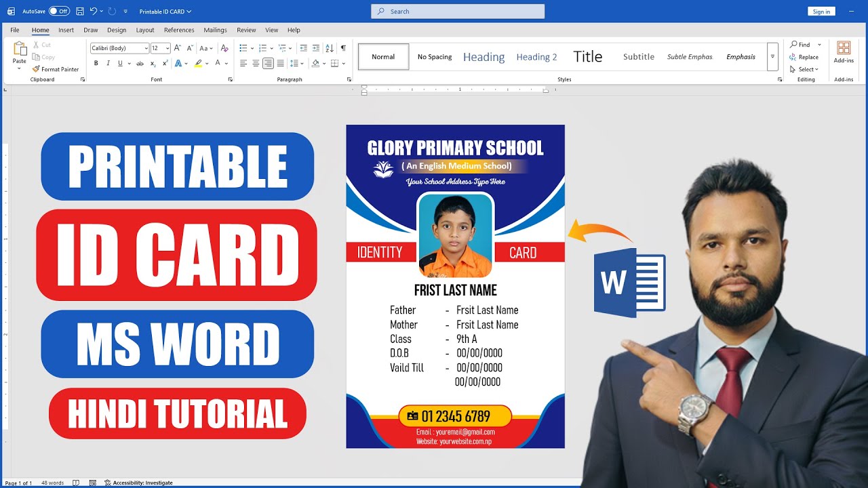Viewport: 868px width, 488px height.
Task: Align text to the left
Action: (243, 63)
